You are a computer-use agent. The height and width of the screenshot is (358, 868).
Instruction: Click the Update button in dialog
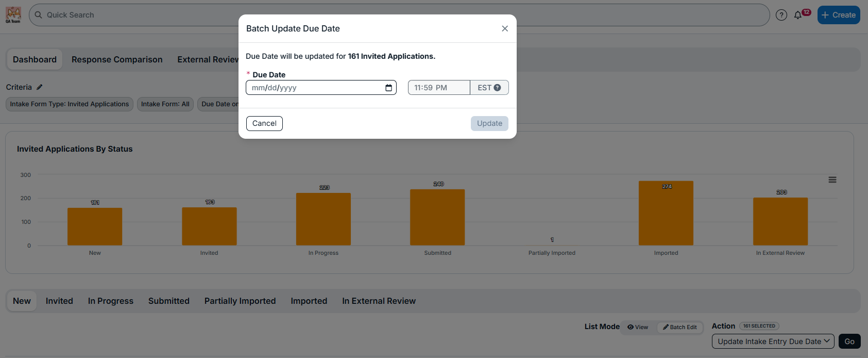pos(489,123)
